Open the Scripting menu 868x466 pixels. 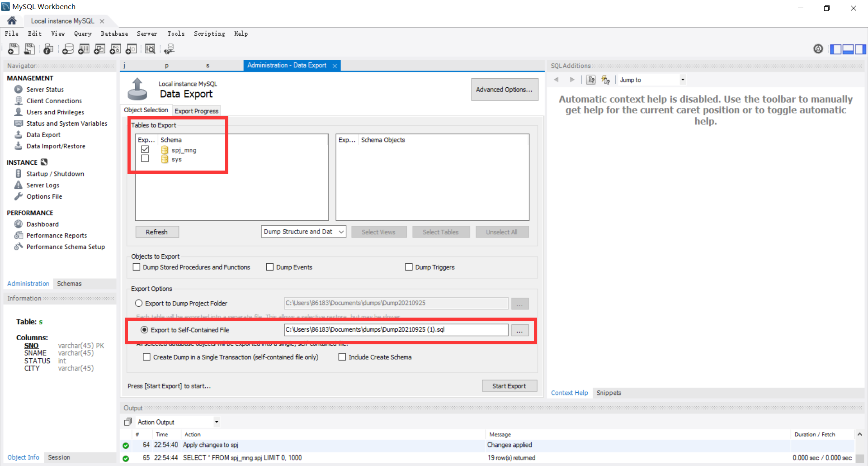click(x=209, y=33)
